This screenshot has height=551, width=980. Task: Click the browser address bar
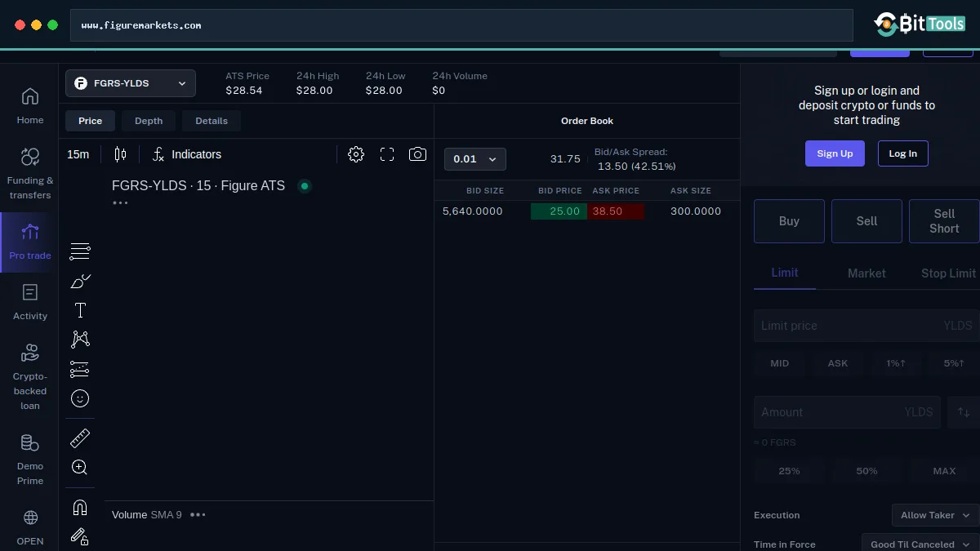point(461,25)
